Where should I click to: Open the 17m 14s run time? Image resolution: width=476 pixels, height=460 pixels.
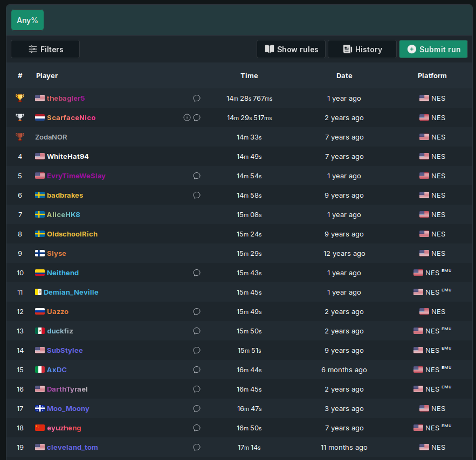[249, 448]
